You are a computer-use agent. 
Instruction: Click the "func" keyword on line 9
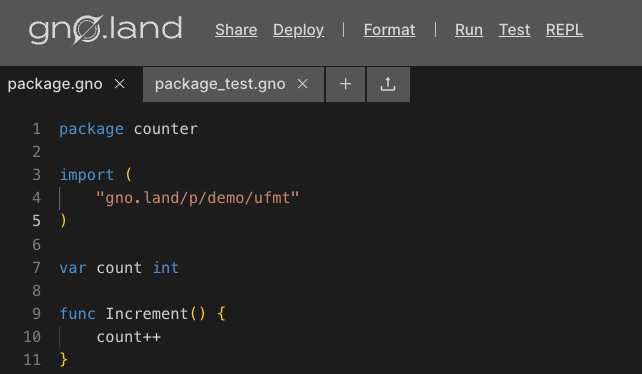point(78,314)
